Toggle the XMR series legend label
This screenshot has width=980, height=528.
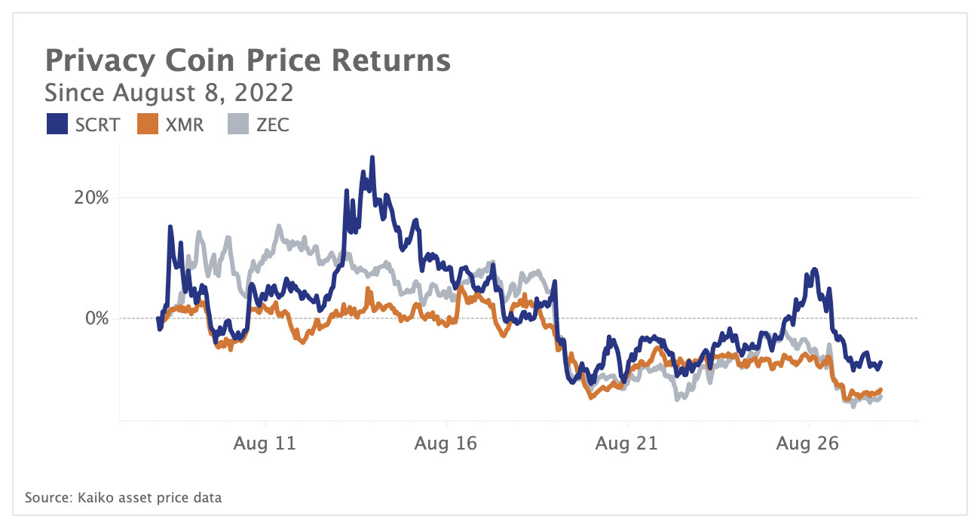click(x=185, y=124)
